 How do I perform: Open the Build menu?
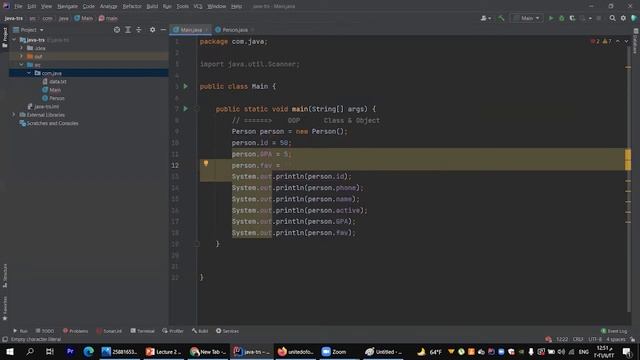point(152,6)
